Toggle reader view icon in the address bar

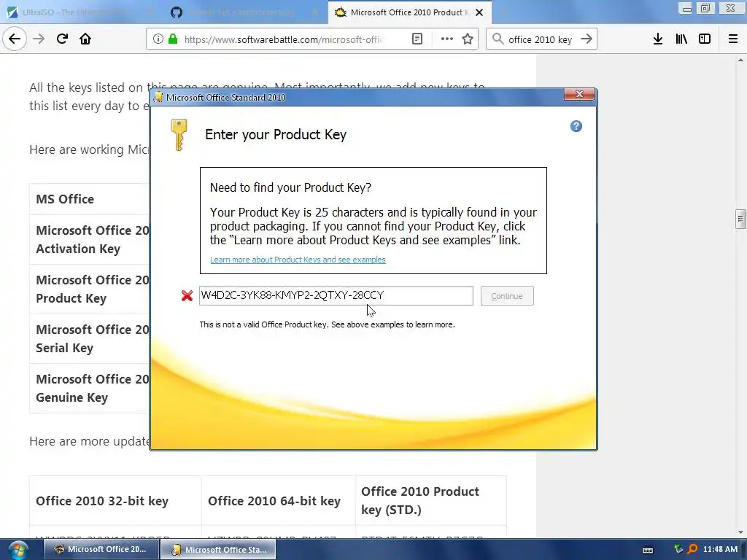click(x=417, y=39)
